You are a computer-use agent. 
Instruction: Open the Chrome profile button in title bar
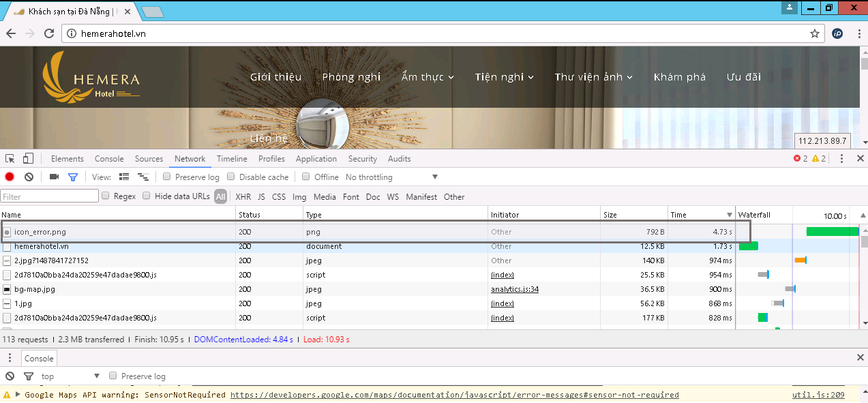click(790, 7)
